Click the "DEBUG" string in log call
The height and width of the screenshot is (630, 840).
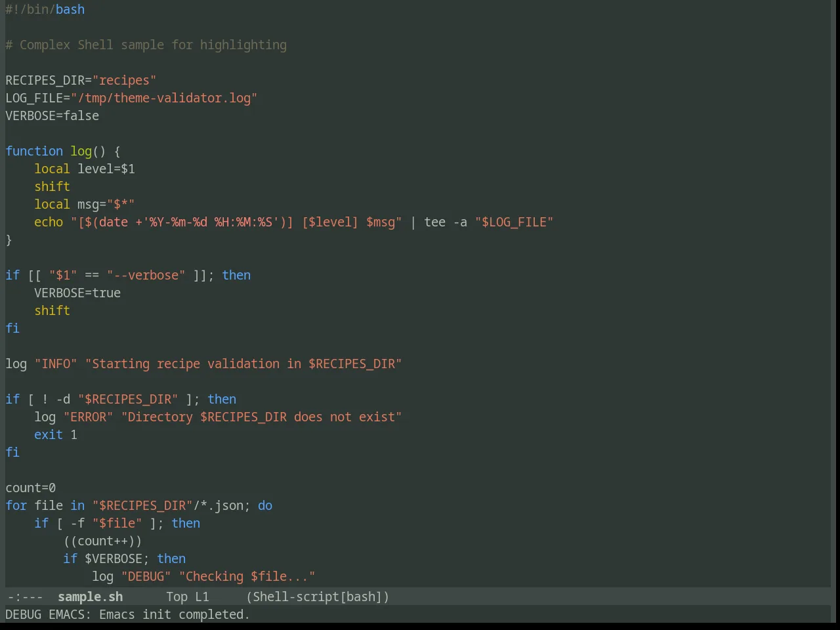(x=146, y=576)
